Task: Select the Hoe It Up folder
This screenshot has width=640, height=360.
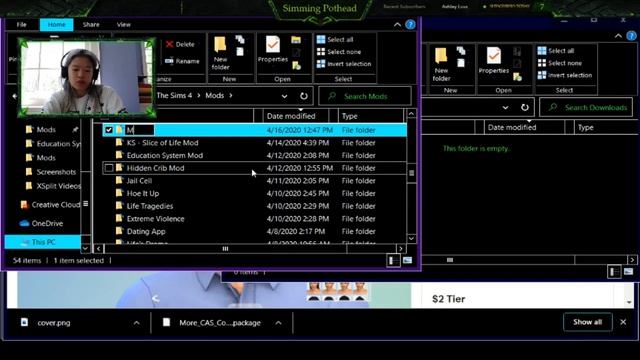Action: (143, 193)
